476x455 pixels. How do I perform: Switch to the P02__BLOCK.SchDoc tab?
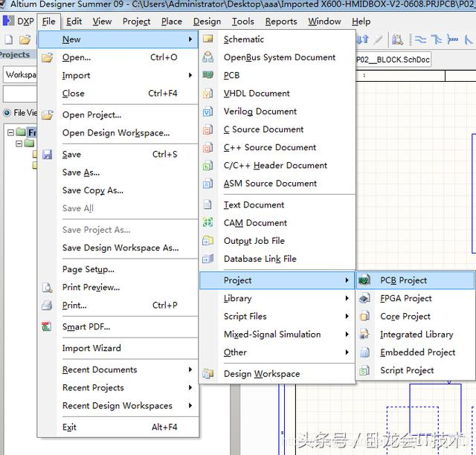393,59
